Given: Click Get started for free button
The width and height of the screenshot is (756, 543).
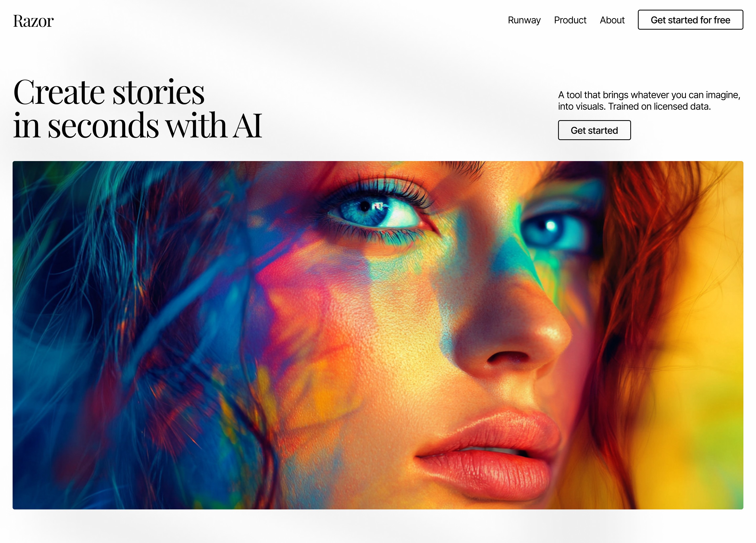Looking at the screenshot, I should click(x=690, y=20).
